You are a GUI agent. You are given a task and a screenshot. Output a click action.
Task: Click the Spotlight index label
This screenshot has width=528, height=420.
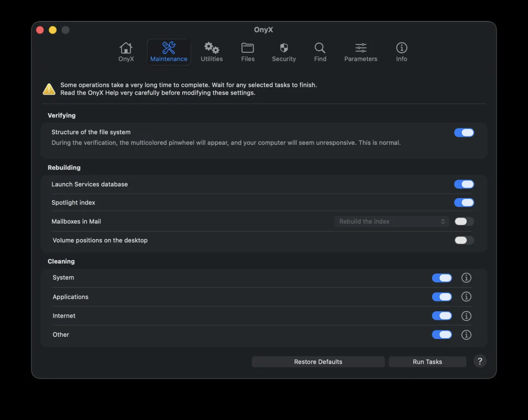click(73, 203)
